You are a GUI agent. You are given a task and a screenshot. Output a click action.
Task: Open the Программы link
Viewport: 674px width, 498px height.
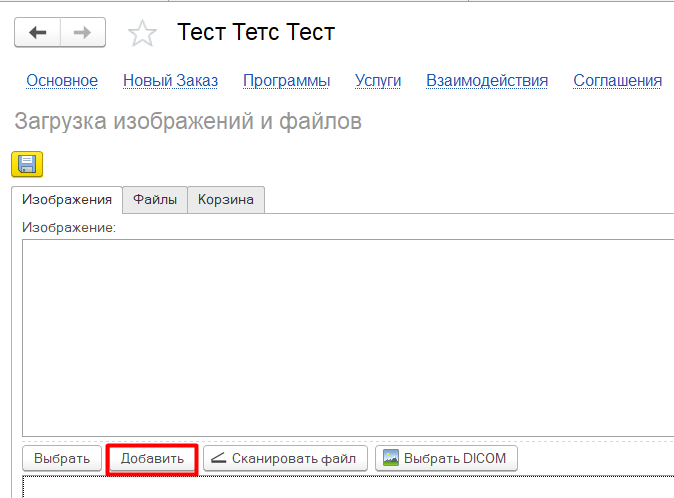pyautogui.click(x=286, y=81)
